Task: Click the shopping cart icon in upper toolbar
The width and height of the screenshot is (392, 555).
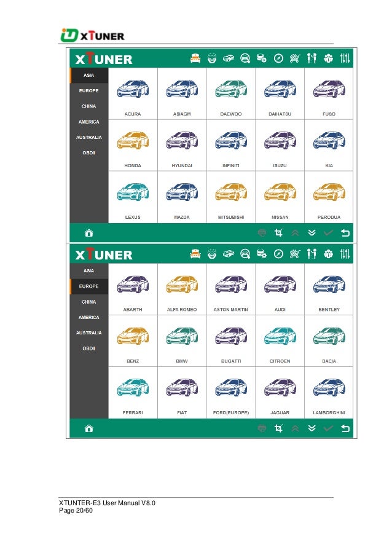Action: [295, 58]
